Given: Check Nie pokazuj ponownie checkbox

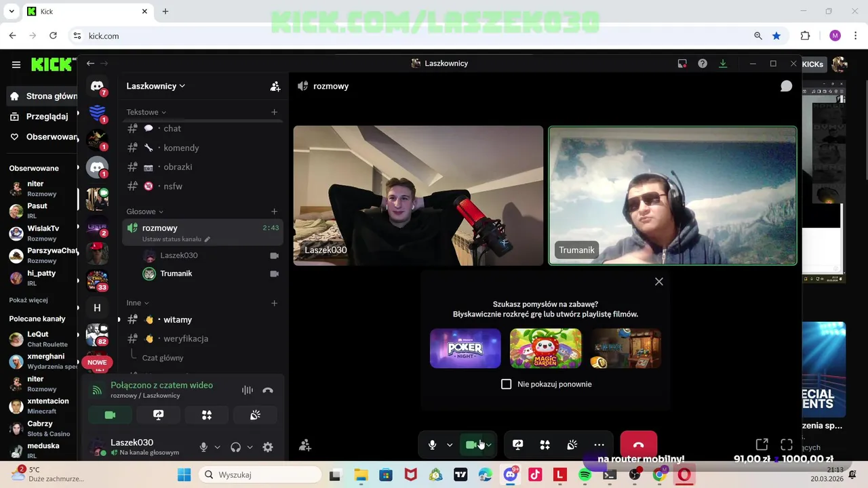Looking at the screenshot, I should [x=506, y=384].
